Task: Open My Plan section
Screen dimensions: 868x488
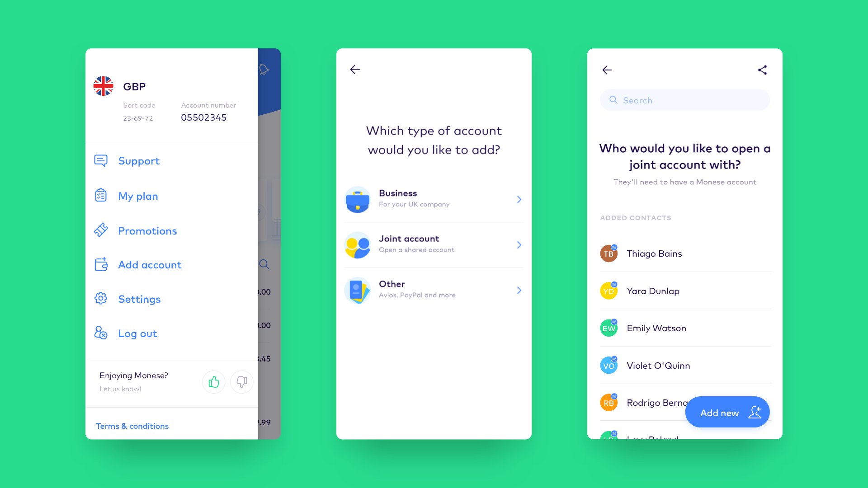Action: click(x=137, y=196)
